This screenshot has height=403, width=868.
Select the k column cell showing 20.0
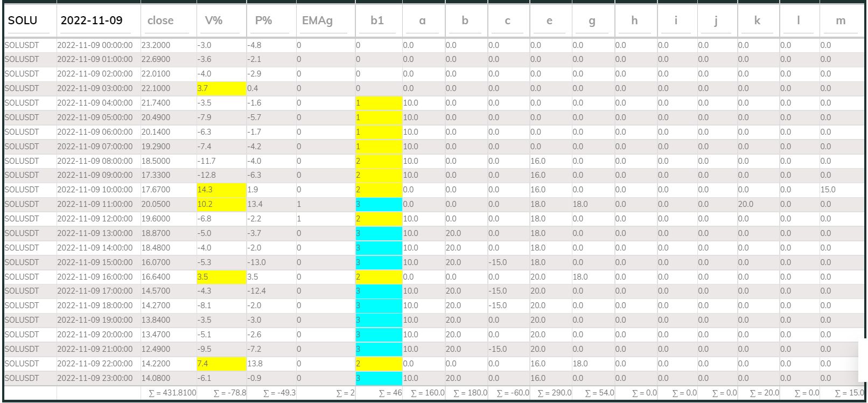[758, 204]
